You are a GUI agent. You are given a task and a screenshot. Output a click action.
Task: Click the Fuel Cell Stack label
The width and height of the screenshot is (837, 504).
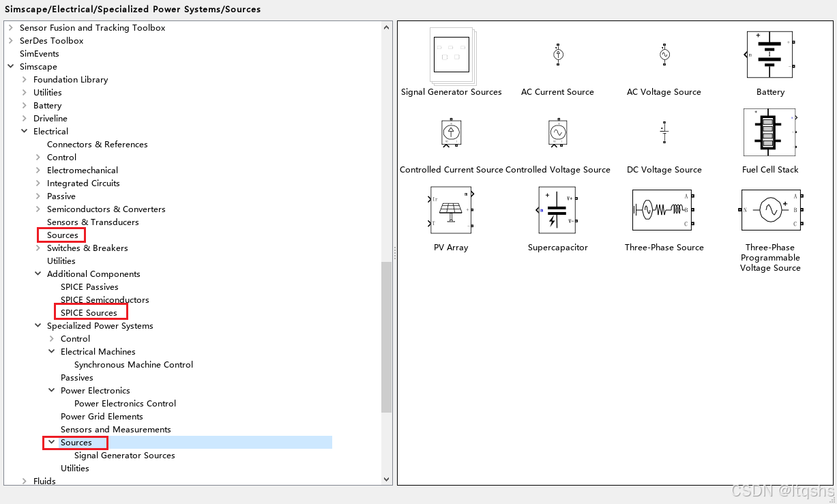point(770,170)
